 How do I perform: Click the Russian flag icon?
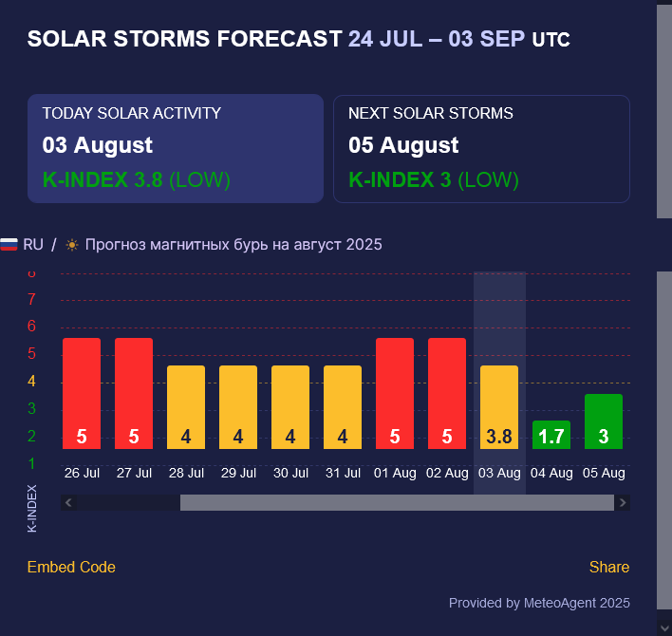tap(9, 245)
